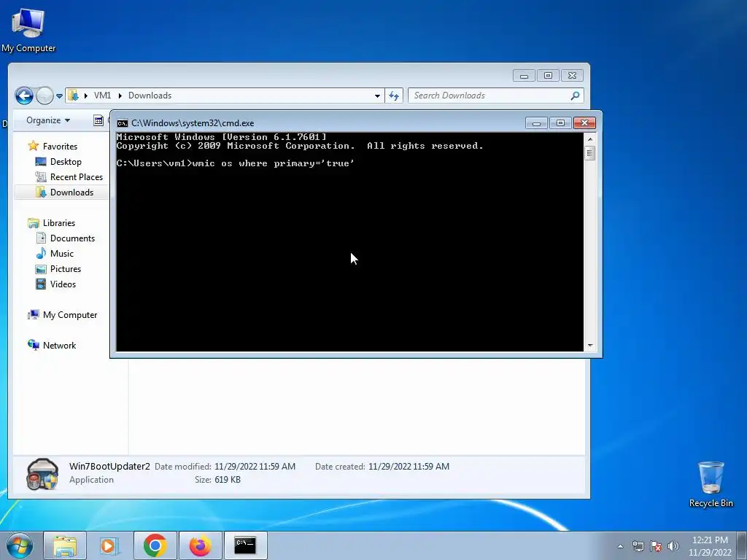The width and height of the screenshot is (747, 560).
Task: Open the Organize menu
Action: pyautogui.click(x=48, y=120)
